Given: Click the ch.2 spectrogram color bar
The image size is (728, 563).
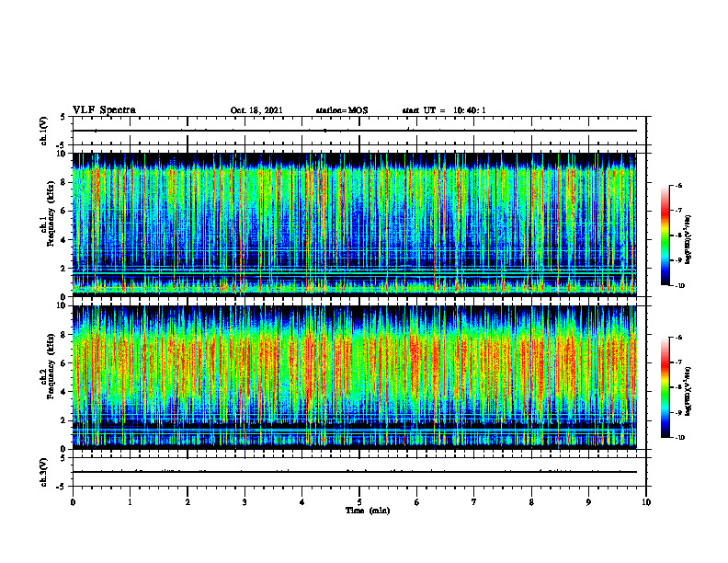Looking at the screenshot, I should click(x=665, y=387).
